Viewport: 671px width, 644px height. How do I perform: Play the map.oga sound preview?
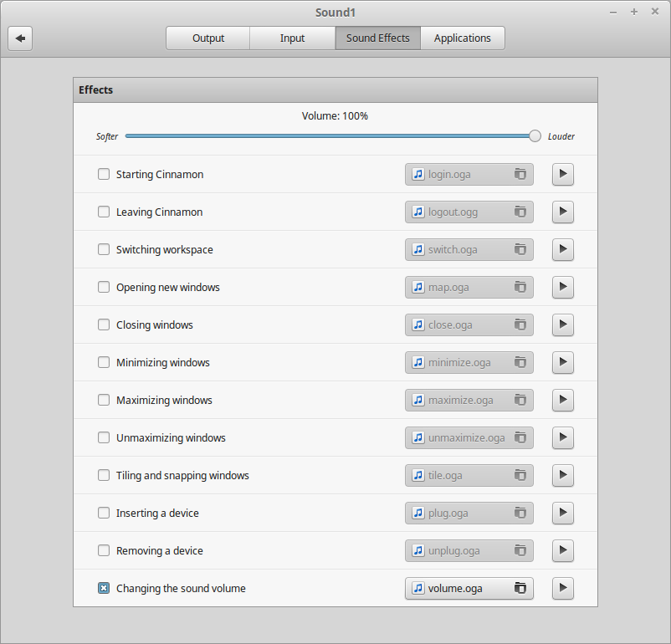click(x=563, y=287)
